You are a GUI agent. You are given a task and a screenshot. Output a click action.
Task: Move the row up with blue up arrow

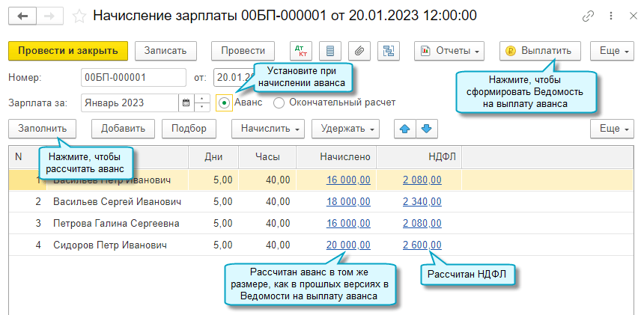[405, 129]
